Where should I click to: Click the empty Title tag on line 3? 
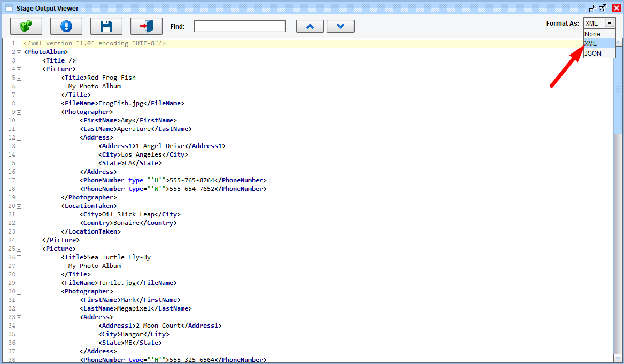click(x=59, y=60)
